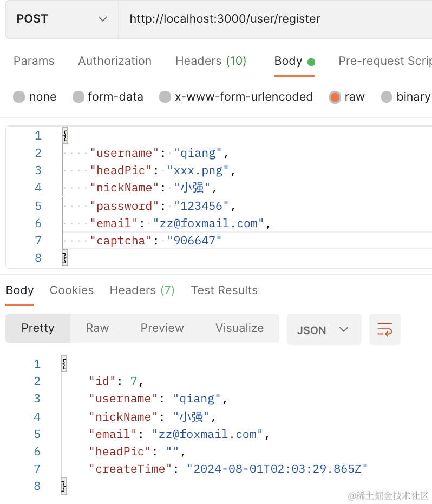Switch response view to Raw
Screen dimensions: 432x504
pyautogui.click(x=97, y=328)
